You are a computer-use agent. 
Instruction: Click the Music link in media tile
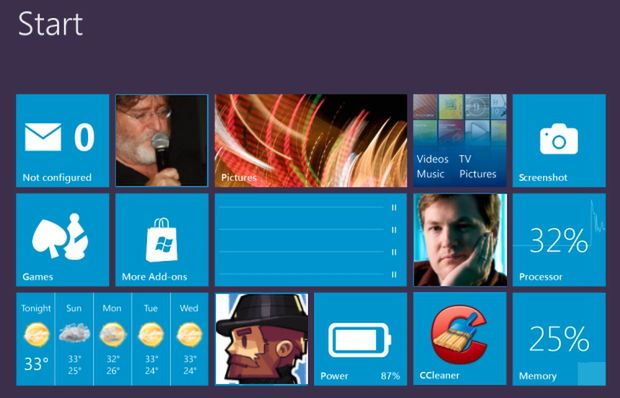430,174
